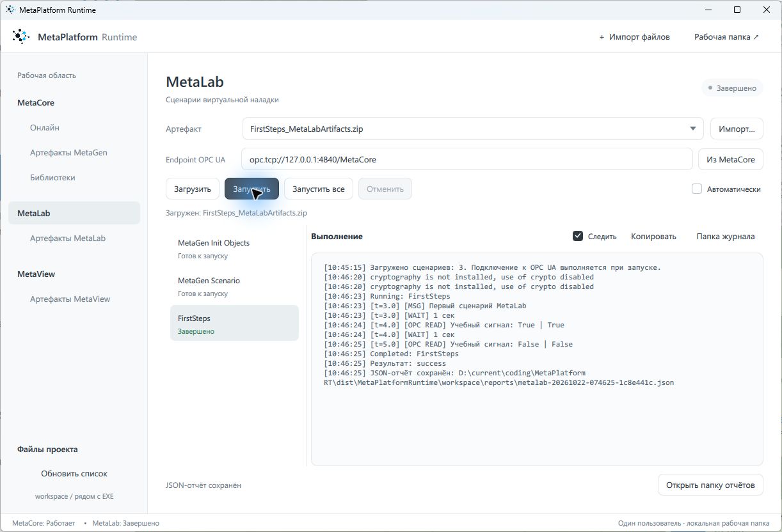This screenshot has height=532, width=782.
Task: Select the MetaGen Init Objects scenario
Action: (234, 249)
